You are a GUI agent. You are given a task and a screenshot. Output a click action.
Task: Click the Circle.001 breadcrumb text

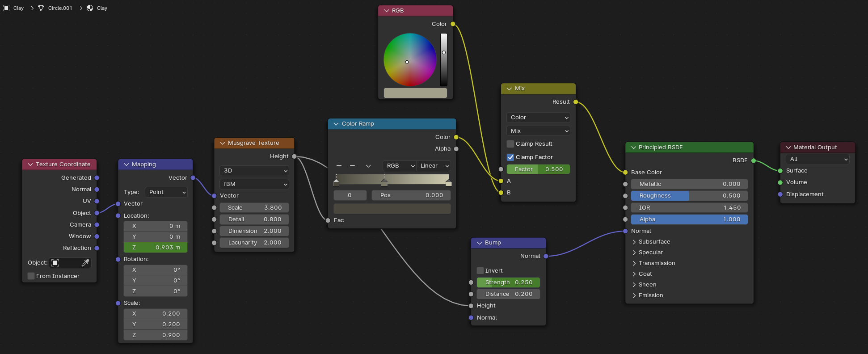[60, 8]
